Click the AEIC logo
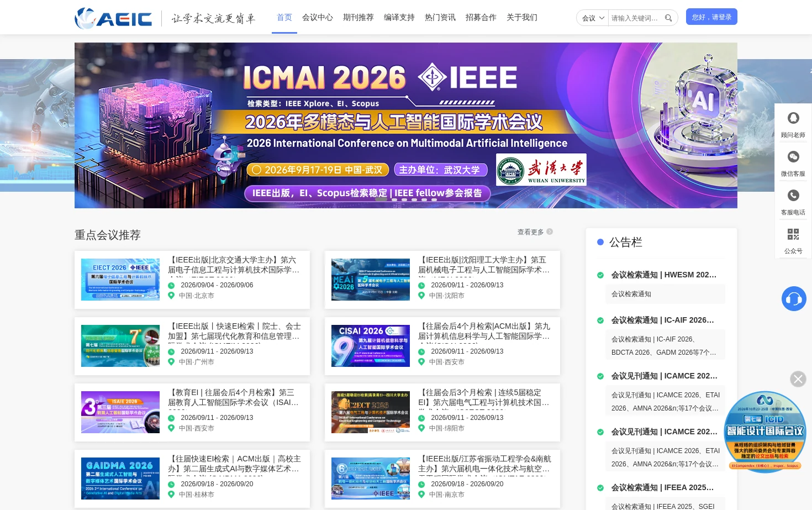812x510 pixels. [114, 18]
